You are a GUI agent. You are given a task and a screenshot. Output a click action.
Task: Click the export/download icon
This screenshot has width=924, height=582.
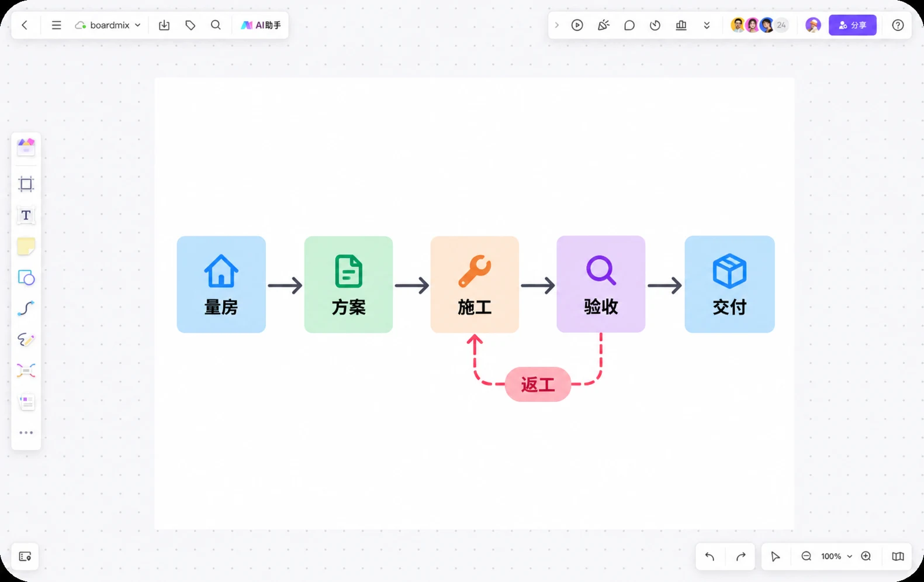pyautogui.click(x=164, y=25)
